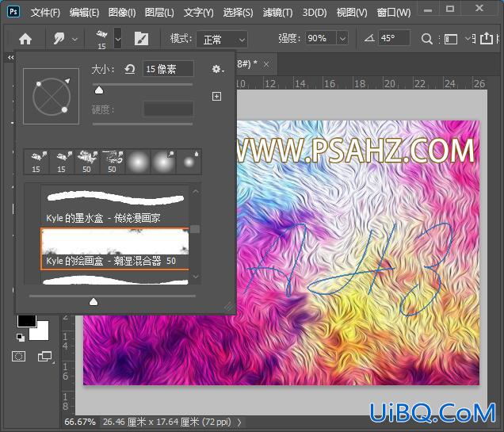Select Kyle 的绘画盒 - 潮湿混合器 50 brush
The image size is (504, 432).
click(x=115, y=248)
